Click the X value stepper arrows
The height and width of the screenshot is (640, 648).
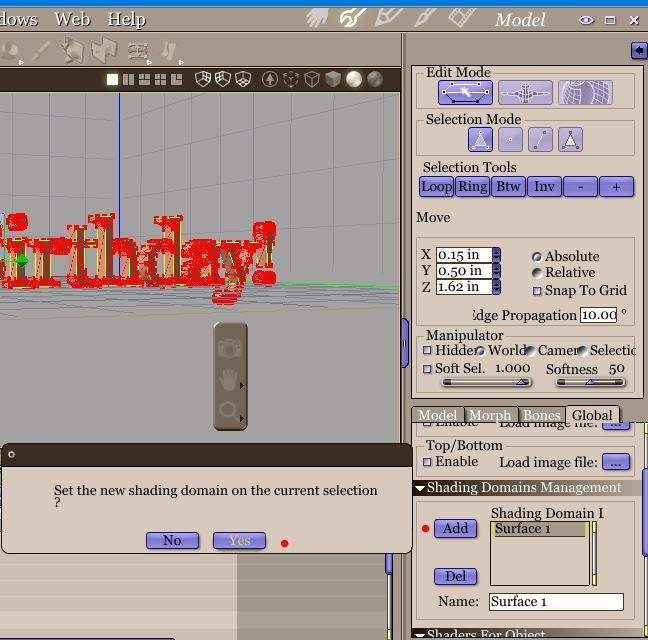point(496,255)
